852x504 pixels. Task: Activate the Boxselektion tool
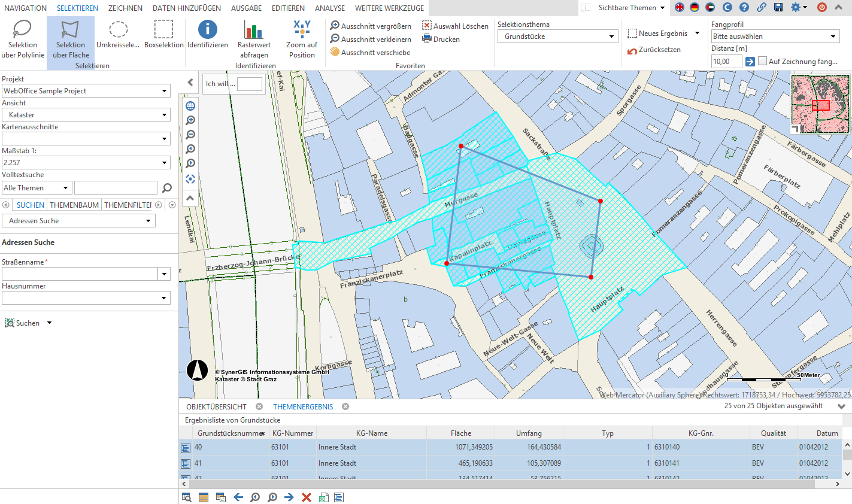163,37
